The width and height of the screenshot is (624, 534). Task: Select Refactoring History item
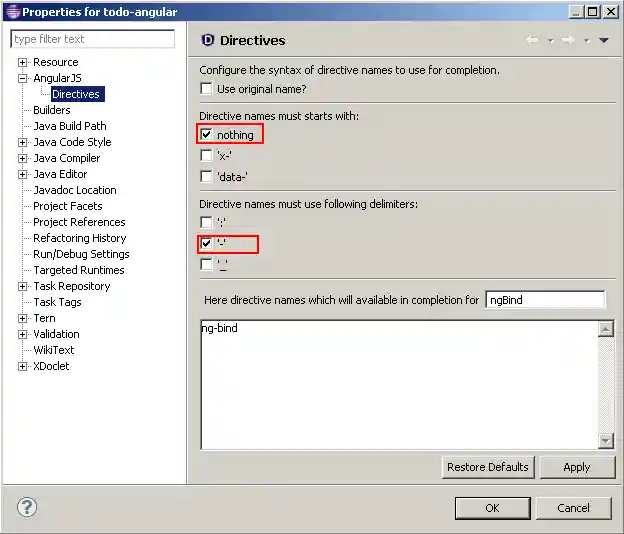[80, 238]
